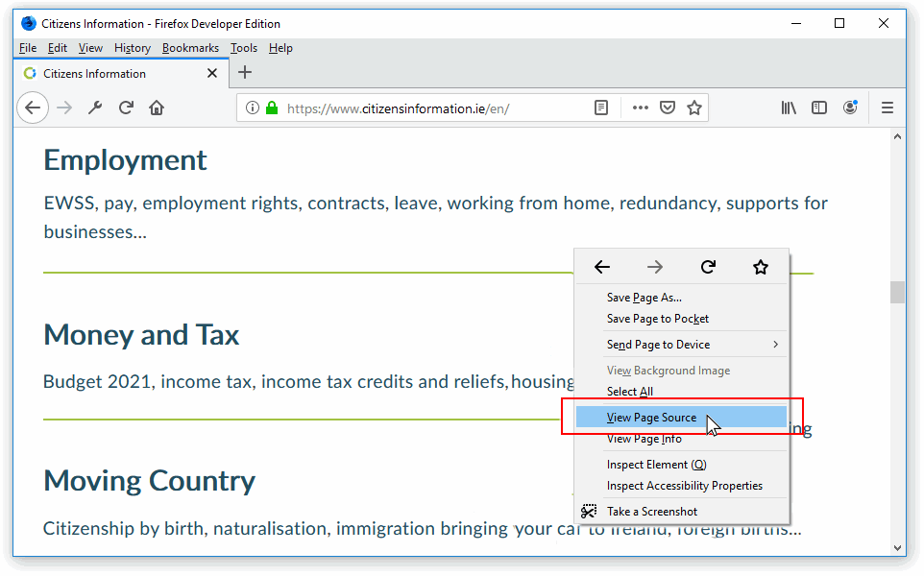The image size is (924, 576).
Task: Open the View menu
Action: [x=90, y=48]
